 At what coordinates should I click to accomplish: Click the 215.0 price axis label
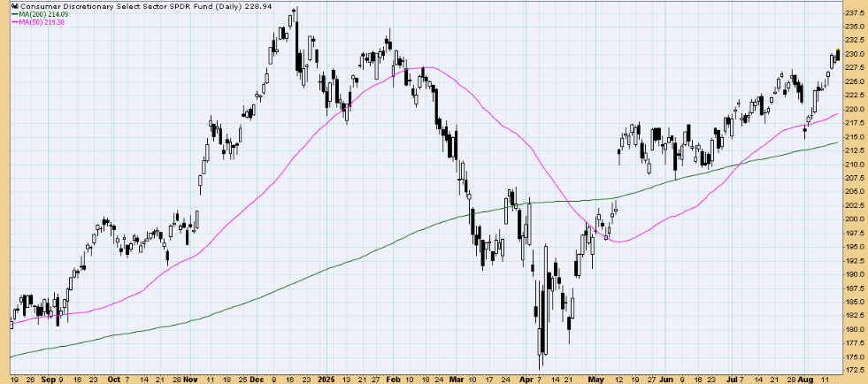(x=855, y=136)
